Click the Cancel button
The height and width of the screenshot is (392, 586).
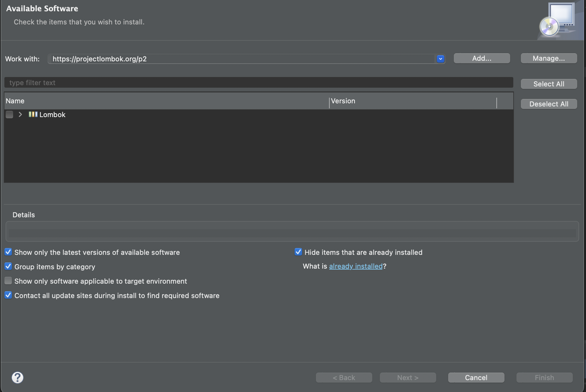pyautogui.click(x=476, y=378)
